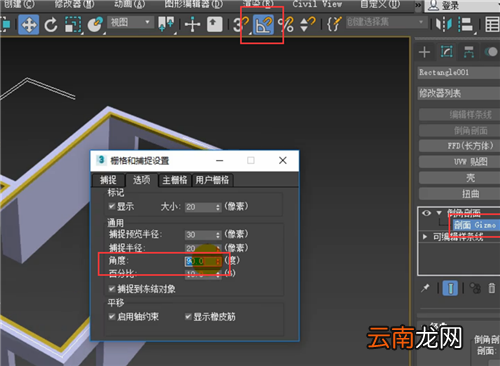The height and width of the screenshot is (366, 500).
Task: Activate the Select and Move tool
Action: coord(29,25)
